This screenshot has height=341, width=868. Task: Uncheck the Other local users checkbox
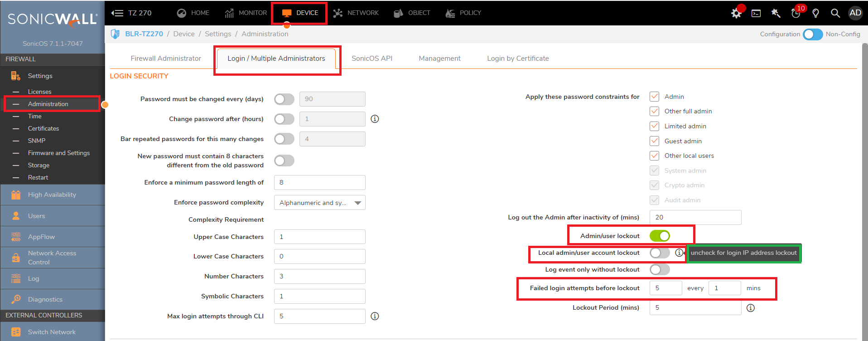click(x=654, y=156)
